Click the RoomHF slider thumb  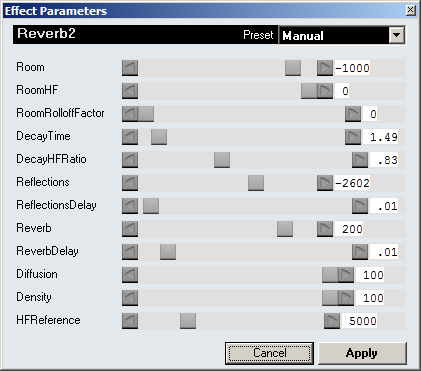(309, 91)
